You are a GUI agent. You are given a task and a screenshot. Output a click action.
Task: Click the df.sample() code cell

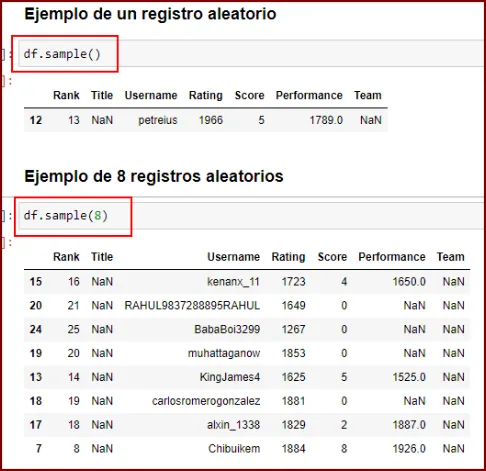point(251,54)
